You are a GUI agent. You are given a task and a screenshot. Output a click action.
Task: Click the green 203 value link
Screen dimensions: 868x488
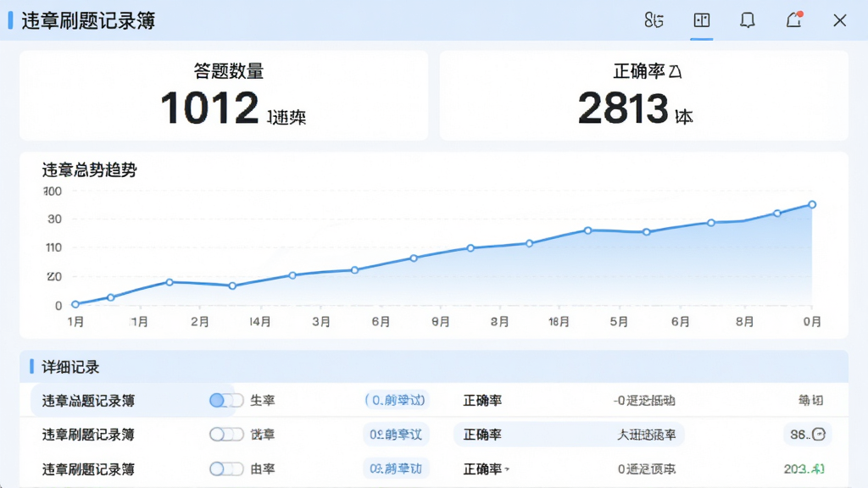click(804, 469)
